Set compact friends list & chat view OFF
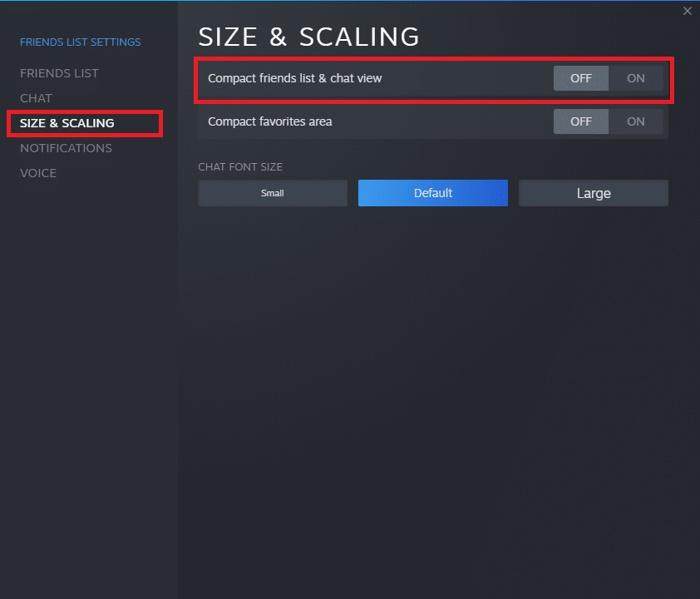Screen dimensions: 700x599 [581, 78]
